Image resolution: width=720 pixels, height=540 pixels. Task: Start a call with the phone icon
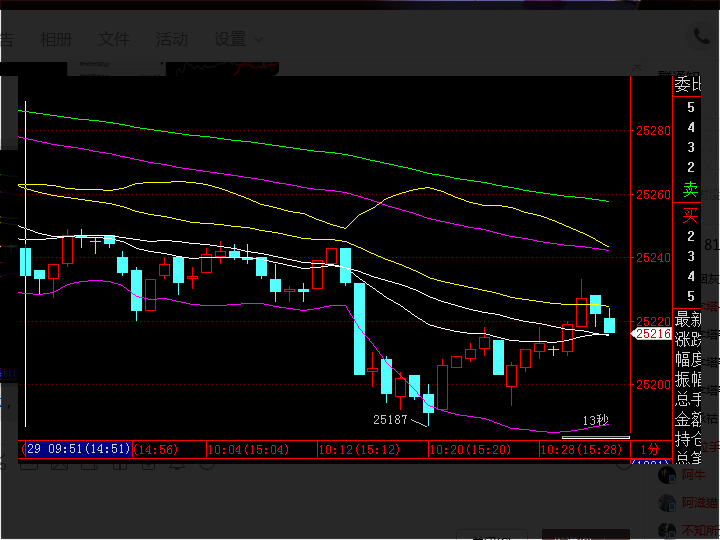(x=702, y=36)
